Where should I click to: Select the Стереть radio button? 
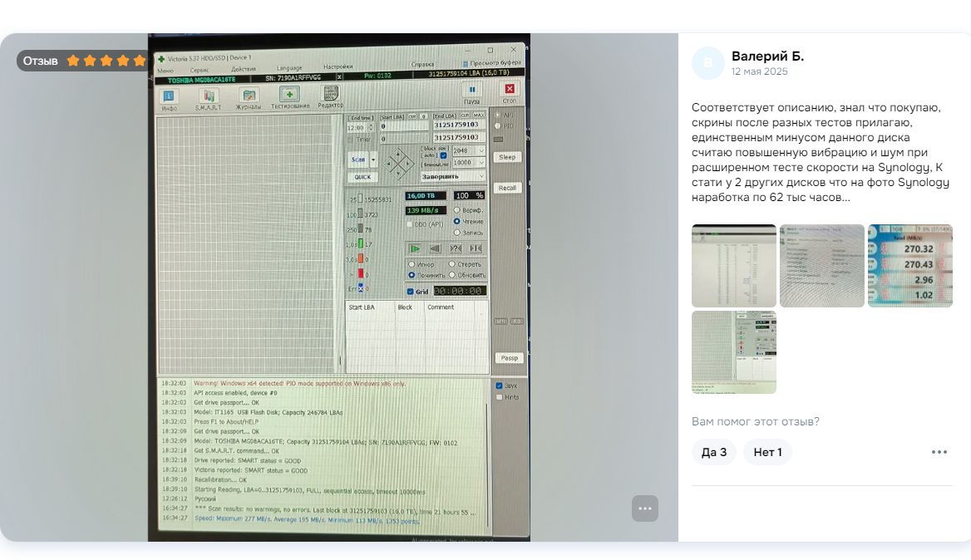coord(452,264)
